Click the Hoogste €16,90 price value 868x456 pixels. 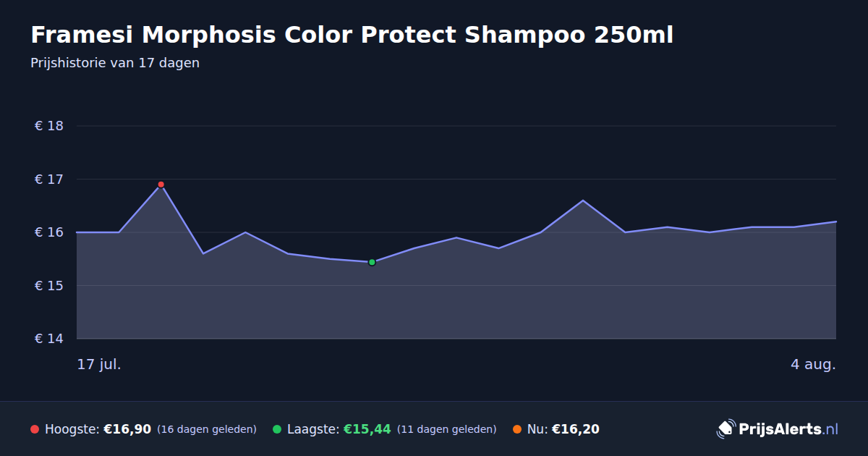tap(127, 429)
